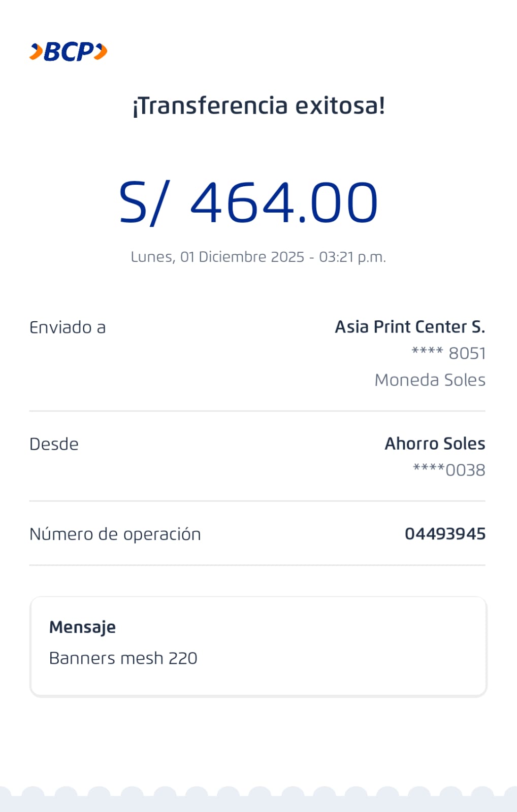Click the right orange chevron of the logo
The height and width of the screenshot is (812, 517).
point(101,52)
